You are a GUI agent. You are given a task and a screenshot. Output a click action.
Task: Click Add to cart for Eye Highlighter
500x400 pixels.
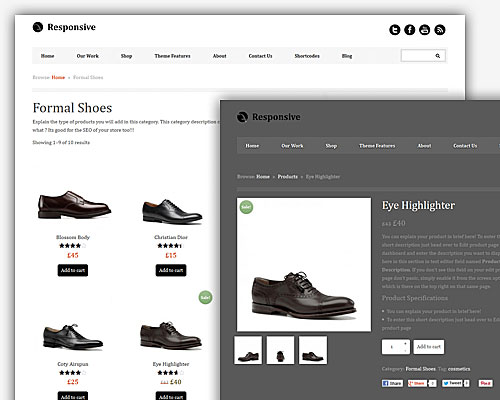pyautogui.click(x=429, y=347)
